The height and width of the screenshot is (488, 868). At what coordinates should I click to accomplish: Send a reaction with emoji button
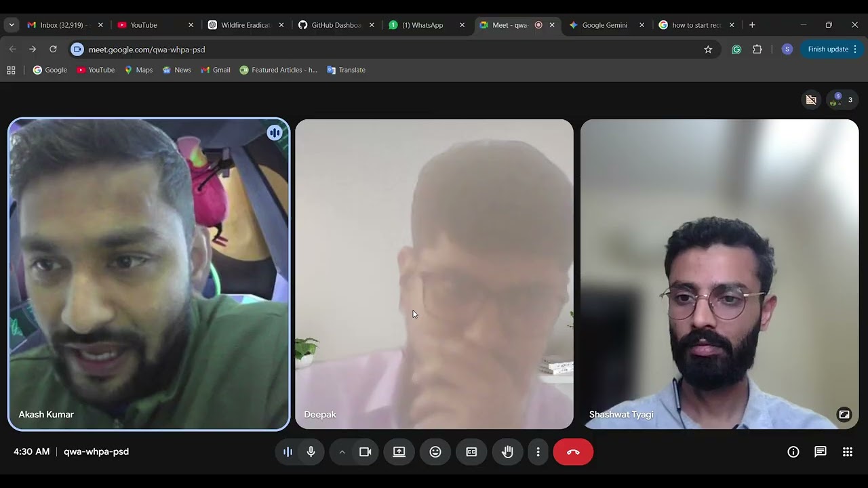pos(435,452)
